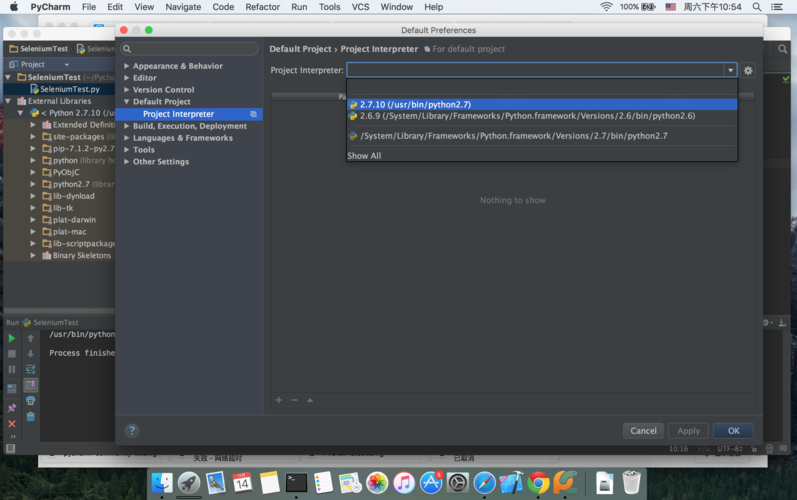Expand Languages & Frameworks section
Screen dimensions: 797x500
127,138
